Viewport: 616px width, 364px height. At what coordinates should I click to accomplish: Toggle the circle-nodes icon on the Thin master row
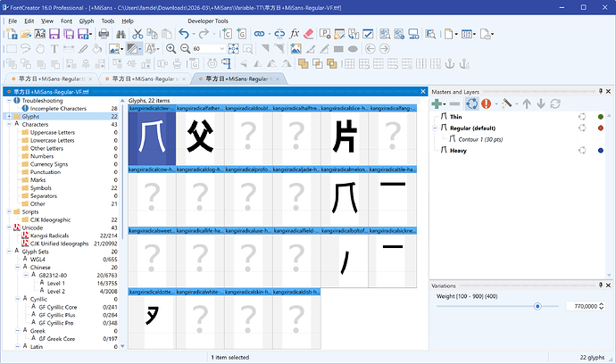pos(582,117)
